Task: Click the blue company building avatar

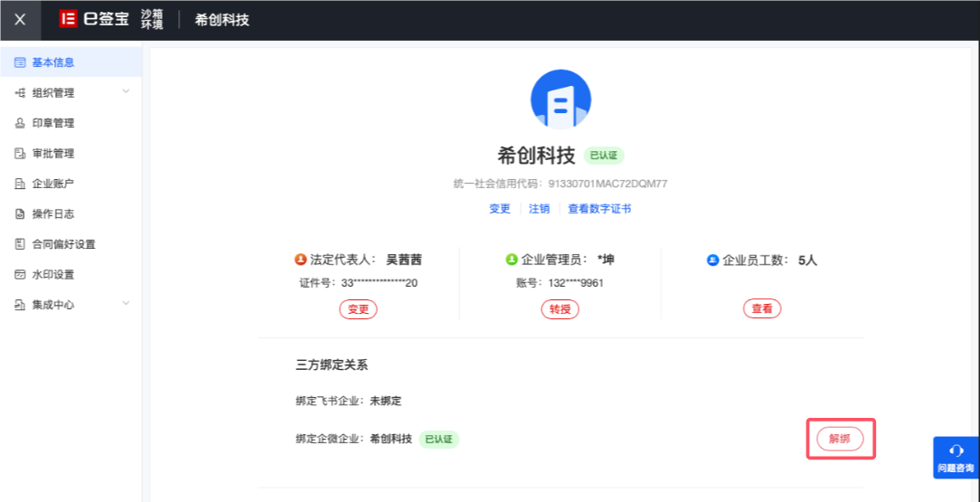Action: click(x=561, y=99)
